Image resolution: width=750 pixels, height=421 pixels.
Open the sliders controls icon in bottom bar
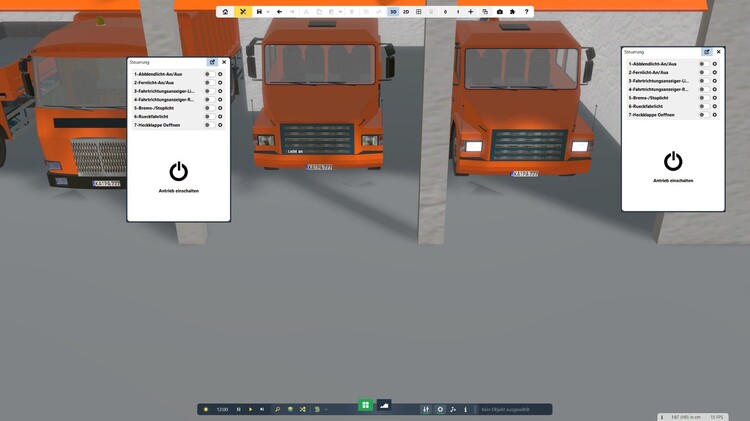(426, 410)
